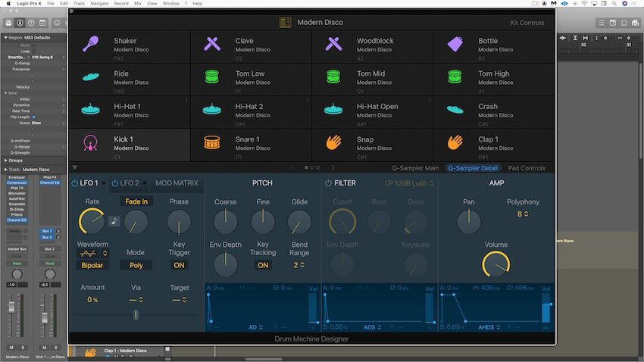Select the Snare 1 drum icon

[212, 142]
